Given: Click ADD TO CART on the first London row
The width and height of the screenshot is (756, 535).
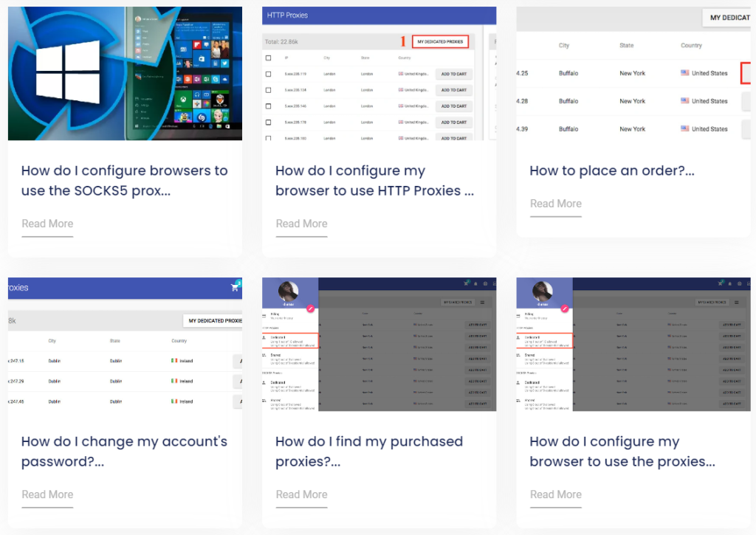Looking at the screenshot, I should pos(453,74).
